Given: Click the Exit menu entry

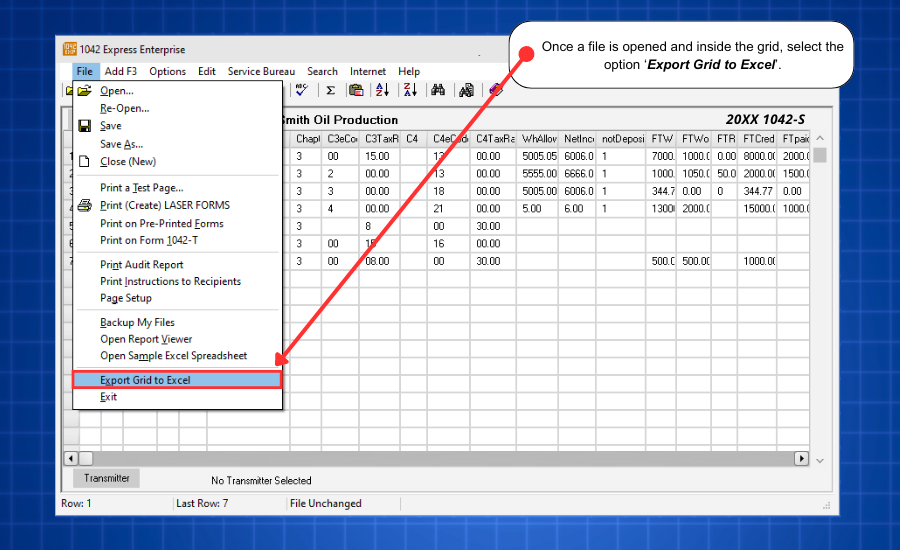Looking at the screenshot, I should [108, 397].
